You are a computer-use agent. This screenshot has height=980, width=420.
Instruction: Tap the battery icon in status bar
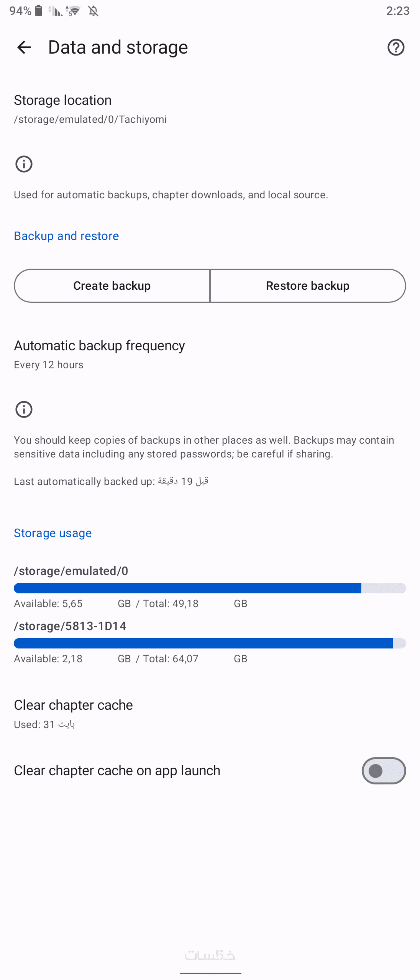(39, 11)
